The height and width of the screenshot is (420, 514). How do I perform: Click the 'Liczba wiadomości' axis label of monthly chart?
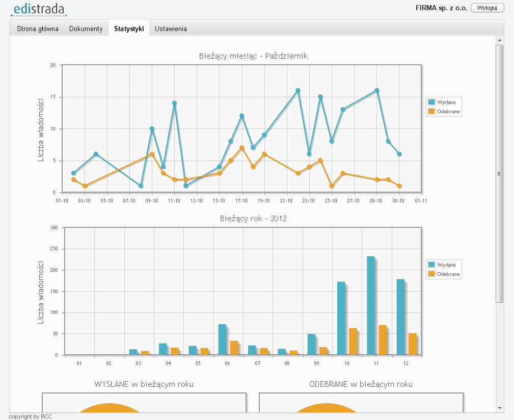click(x=41, y=130)
